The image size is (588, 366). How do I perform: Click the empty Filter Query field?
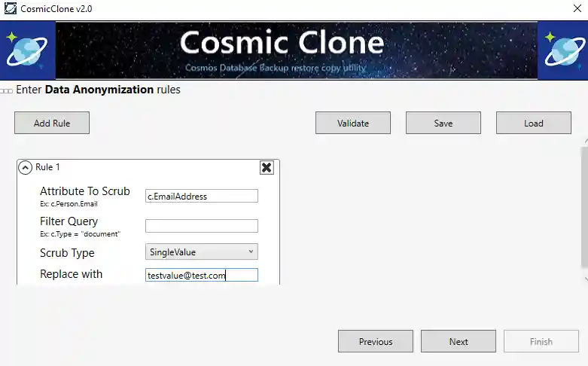tap(202, 226)
